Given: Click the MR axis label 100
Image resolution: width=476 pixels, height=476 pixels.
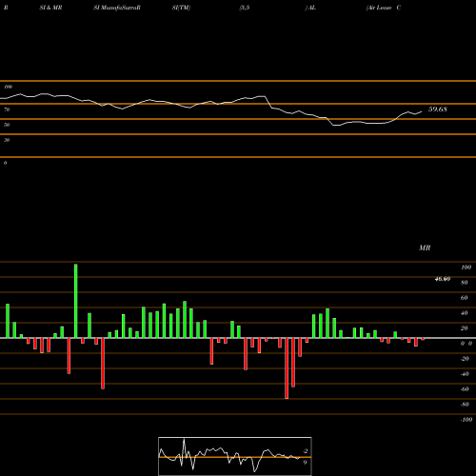Looking at the screenshot, I should point(466,268).
